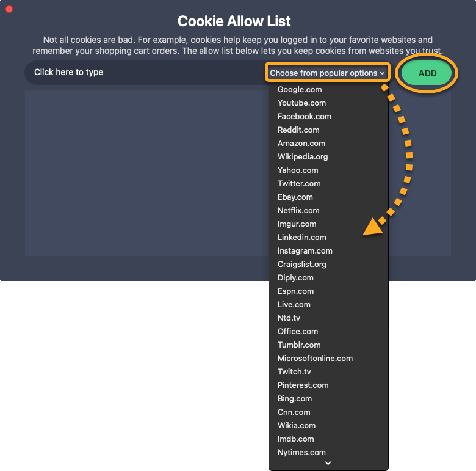
Task: Pick the Twitter.com option
Action: 299,184
